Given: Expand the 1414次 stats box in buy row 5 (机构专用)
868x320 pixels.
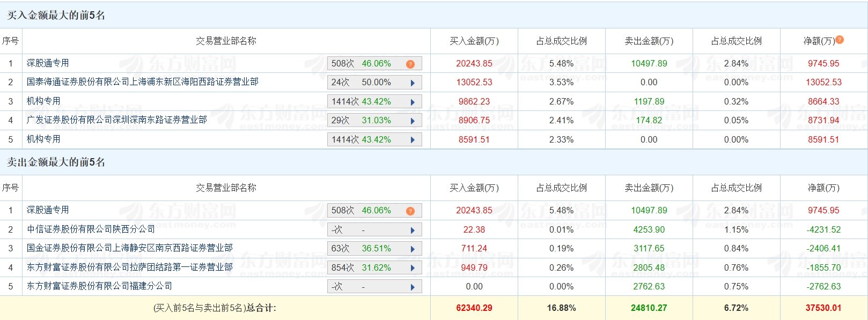Looking at the screenshot, I should click(374, 140).
